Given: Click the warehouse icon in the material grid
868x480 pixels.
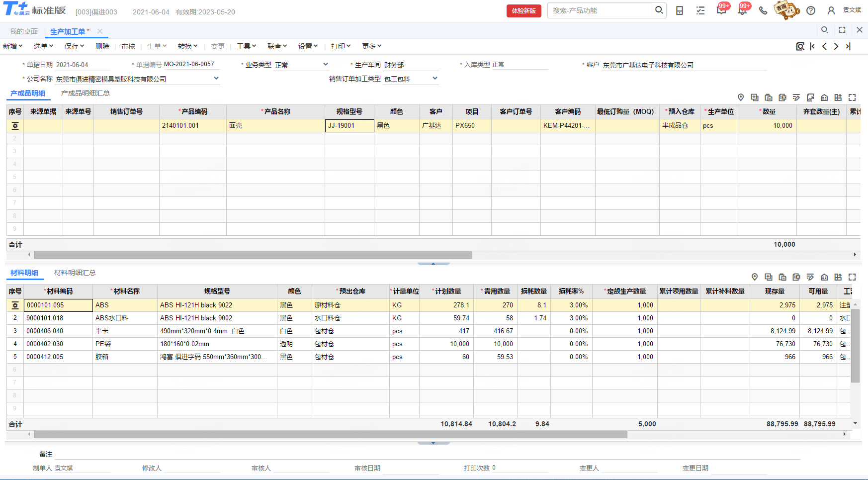Looking at the screenshot, I should pos(824,277).
